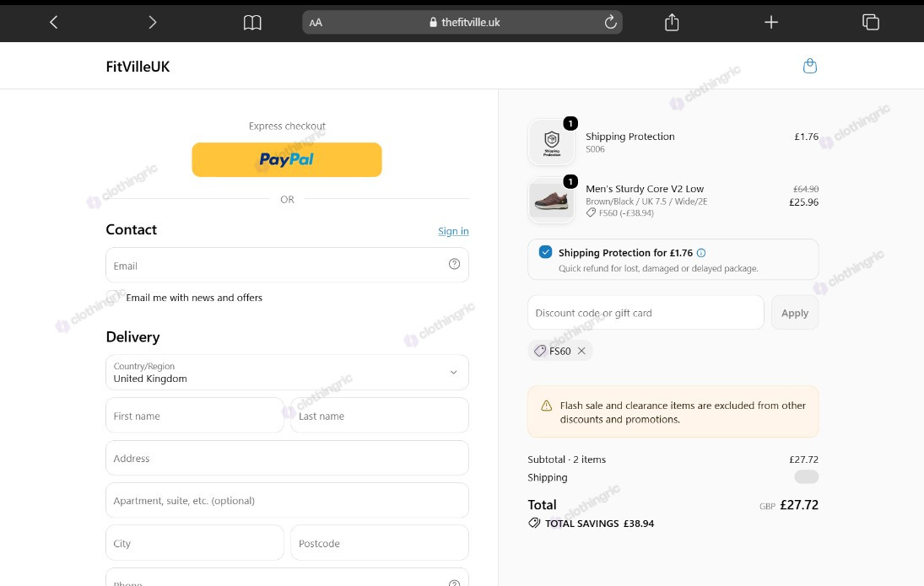Screen dimensions: 924x586
Task: Show all tabs overview icon
Action: tap(870, 23)
